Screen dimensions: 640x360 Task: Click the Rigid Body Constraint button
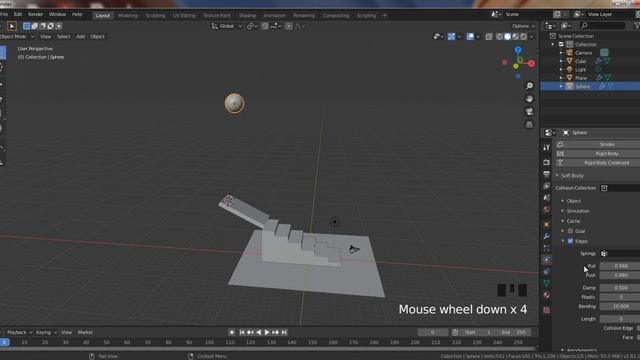pyautogui.click(x=598, y=163)
